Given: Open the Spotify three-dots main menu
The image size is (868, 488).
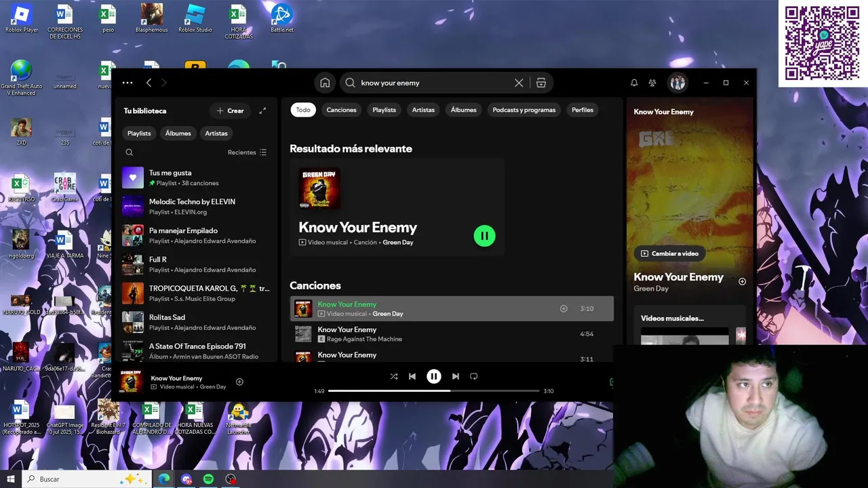Looking at the screenshot, I should (x=127, y=83).
